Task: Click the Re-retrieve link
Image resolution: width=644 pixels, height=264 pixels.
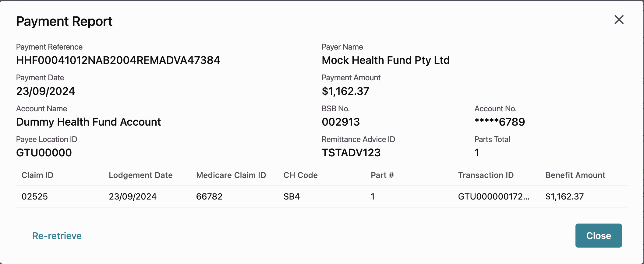Action: click(x=57, y=236)
